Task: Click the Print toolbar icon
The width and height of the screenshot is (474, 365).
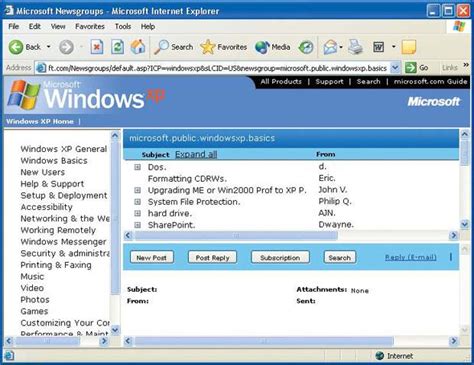Action: click(x=356, y=47)
